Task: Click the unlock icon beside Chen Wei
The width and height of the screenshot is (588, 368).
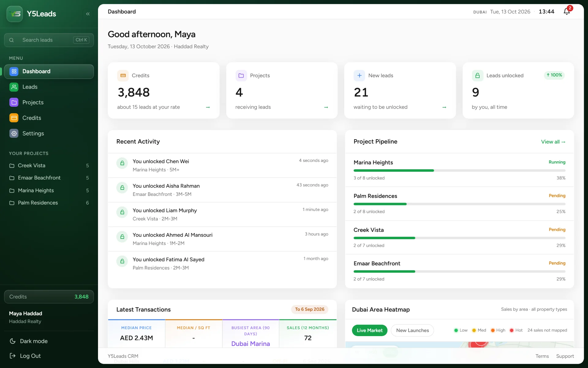Action: click(x=122, y=163)
